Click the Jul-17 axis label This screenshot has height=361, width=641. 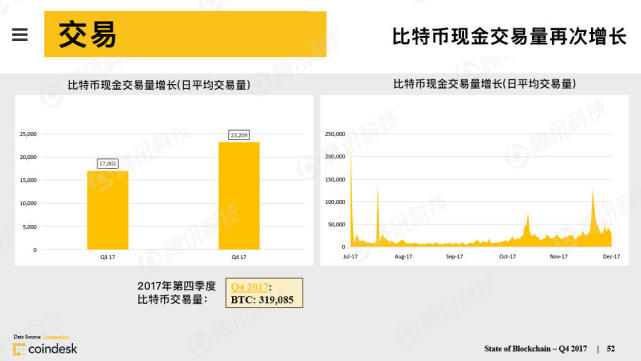click(350, 257)
